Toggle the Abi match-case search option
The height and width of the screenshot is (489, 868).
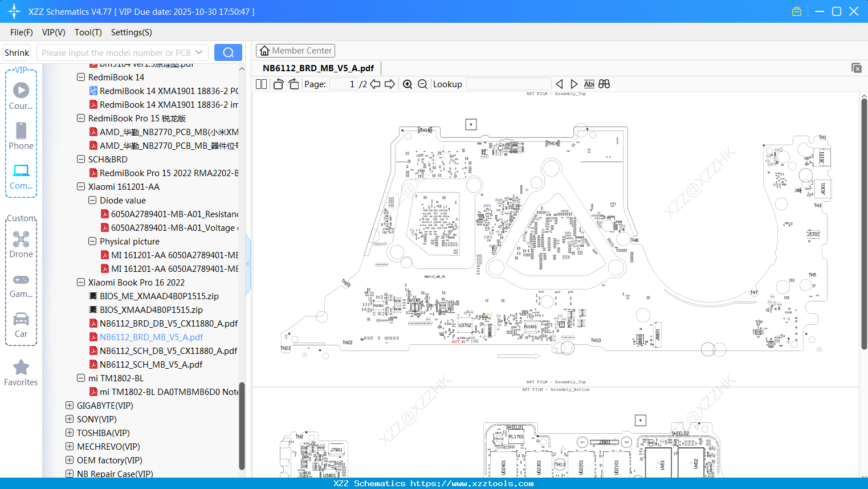pyautogui.click(x=589, y=84)
